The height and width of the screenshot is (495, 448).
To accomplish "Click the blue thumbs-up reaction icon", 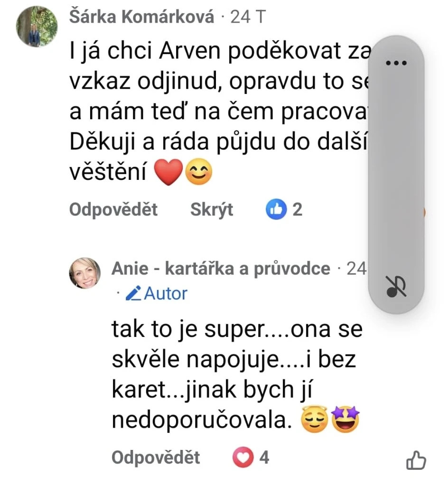I will click(276, 209).
